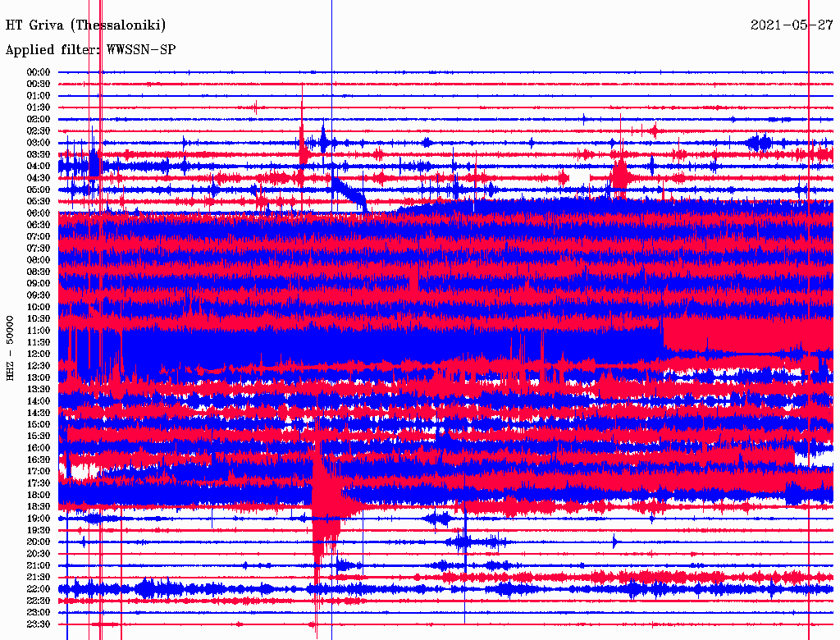Click the station title 'HT Griva (Thessaloniki)'

(85, 25)
